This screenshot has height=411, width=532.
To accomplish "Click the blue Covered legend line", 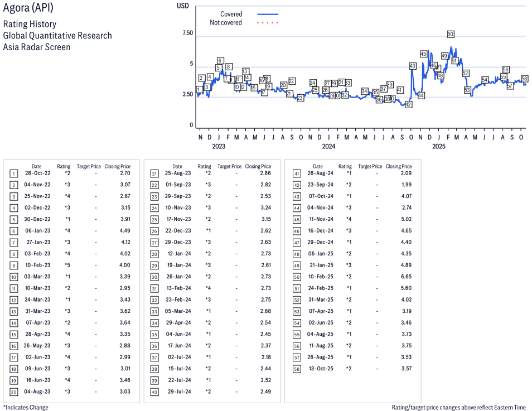I will pyautogui.click(x=268, y=14).
